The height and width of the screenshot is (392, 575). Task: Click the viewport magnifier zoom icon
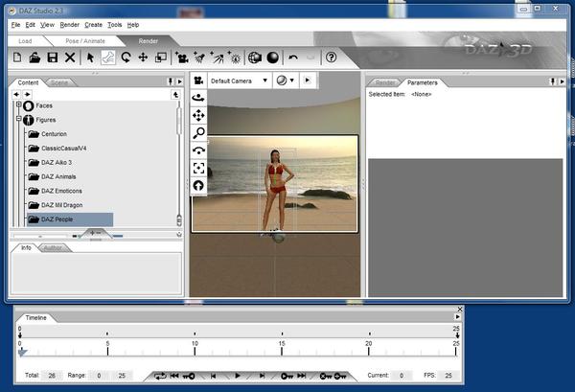coord(198,133)
